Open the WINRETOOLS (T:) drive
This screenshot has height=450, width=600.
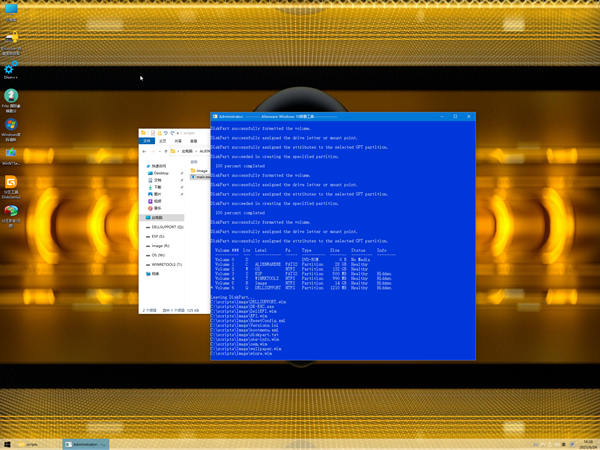pos(164,264)
